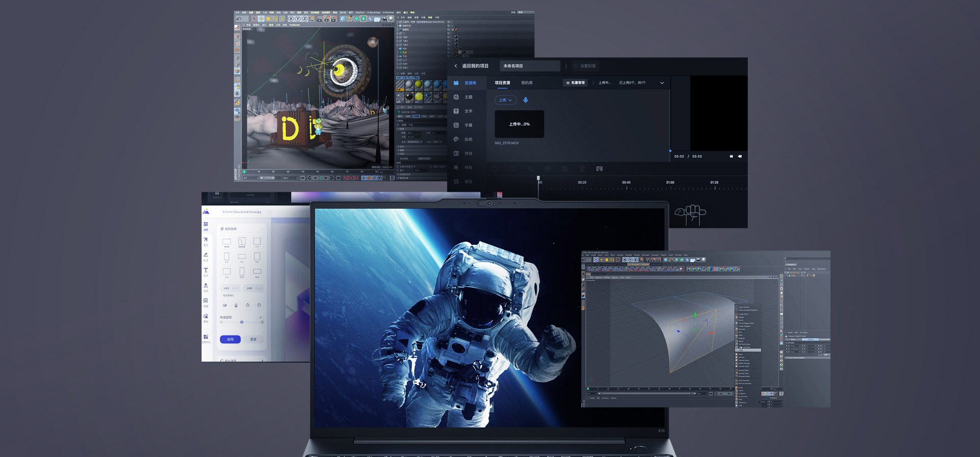This screenshot has height=457, width=980.
Task: Open 字幕 subtitles panel in video editor
Action: pyautogui.click(x=463, y=125)
